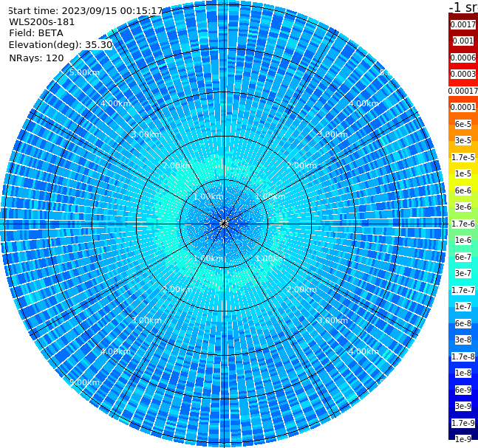Click the Start time 2023/09/15 00:15:17 text
This screenshot has height=448, width=478.
tap(85, 10)
